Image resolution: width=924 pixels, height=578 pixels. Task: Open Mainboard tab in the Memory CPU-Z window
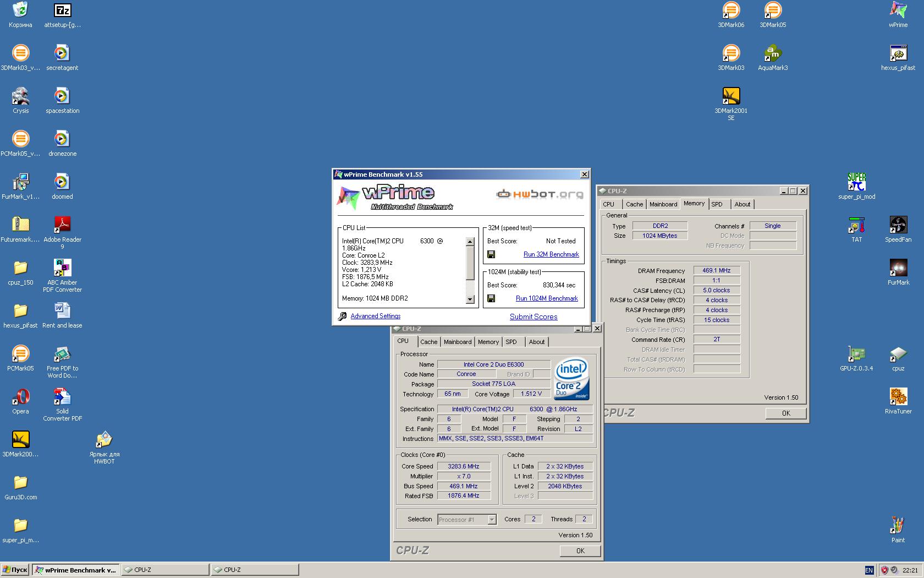(663, 204)
